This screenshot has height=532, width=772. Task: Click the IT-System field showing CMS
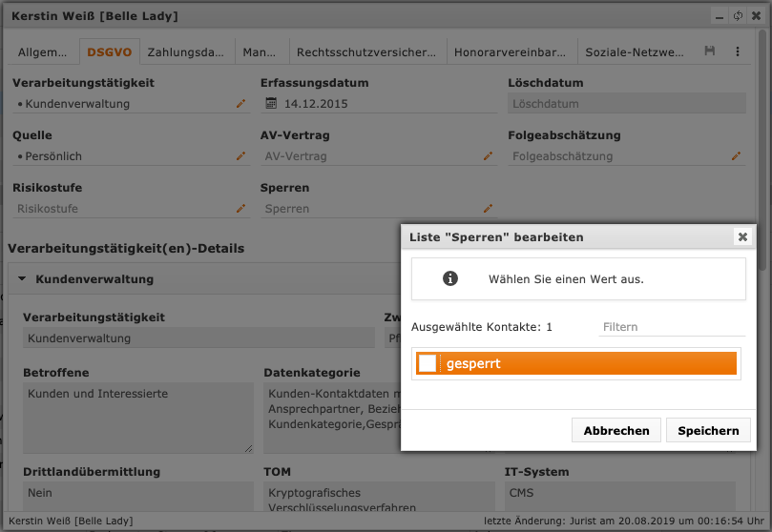(620, 497)
